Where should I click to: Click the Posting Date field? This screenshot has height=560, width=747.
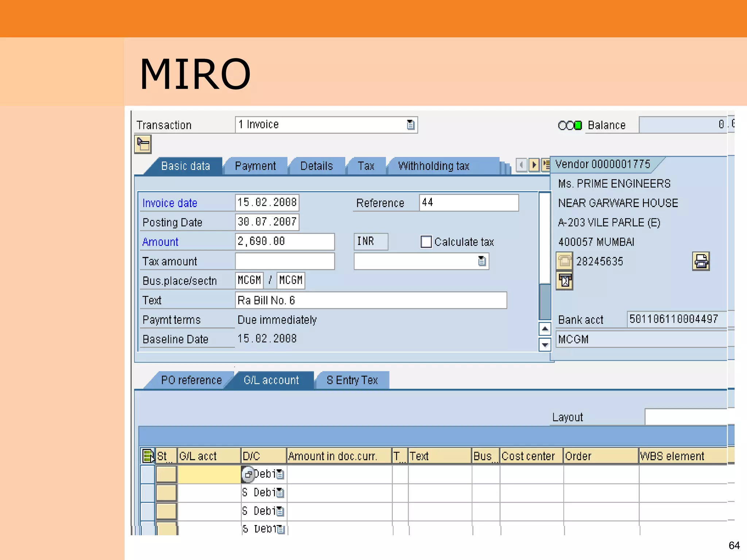(x=267, y=222)
